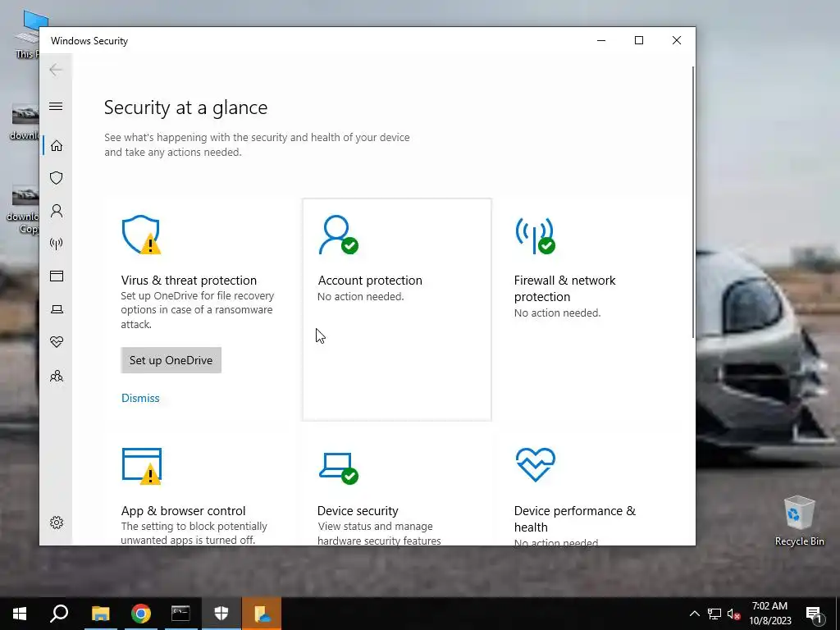Click the Virus & threat protection shield tile icon
Image resolution: width=840 pixels, height=630 pixels.
(141, 235)
